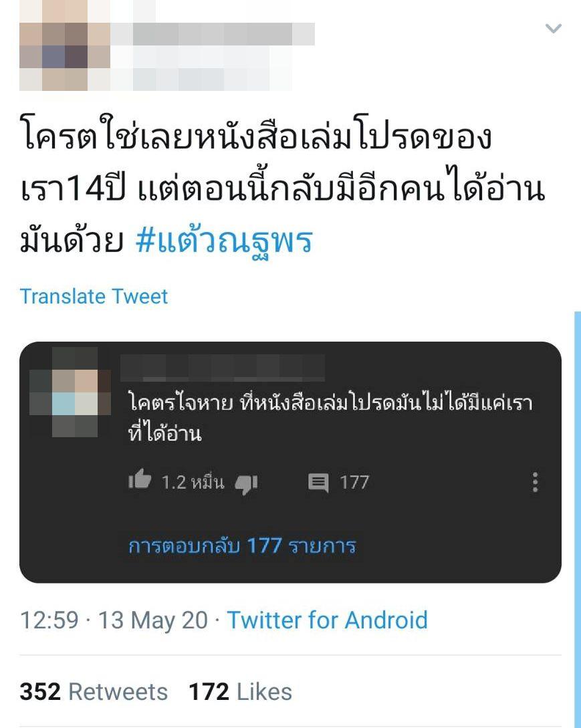
Task: Open the three-dot menu on the comment
Action: coord(535,483)
